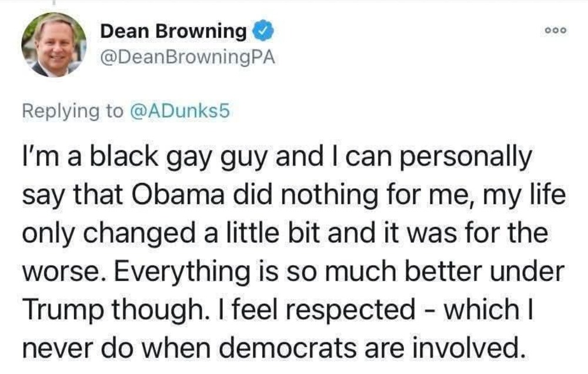The image size is (588, 374).
Task: Click the blue verified checkmark badge
Action: (260, 32)
